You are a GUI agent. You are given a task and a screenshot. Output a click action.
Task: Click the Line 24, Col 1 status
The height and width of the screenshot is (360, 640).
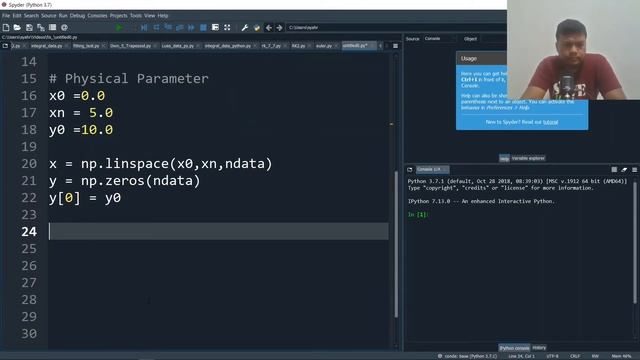521,356
